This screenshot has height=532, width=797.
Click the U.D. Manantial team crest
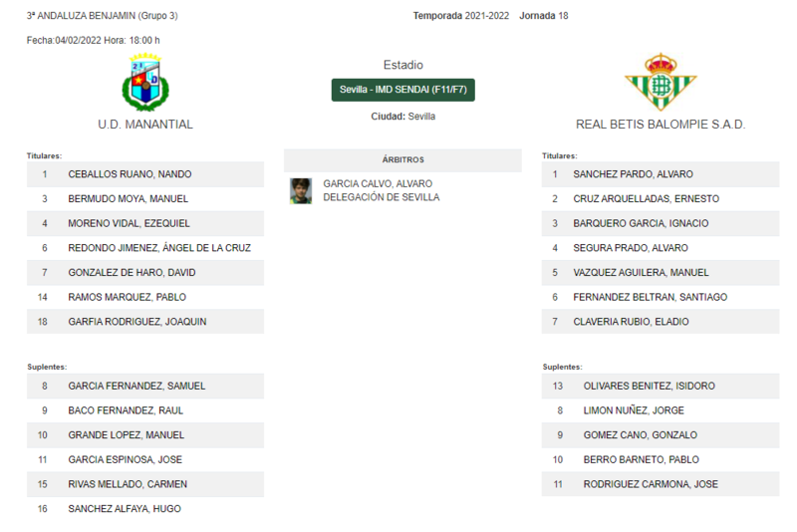tap(145, 83)
